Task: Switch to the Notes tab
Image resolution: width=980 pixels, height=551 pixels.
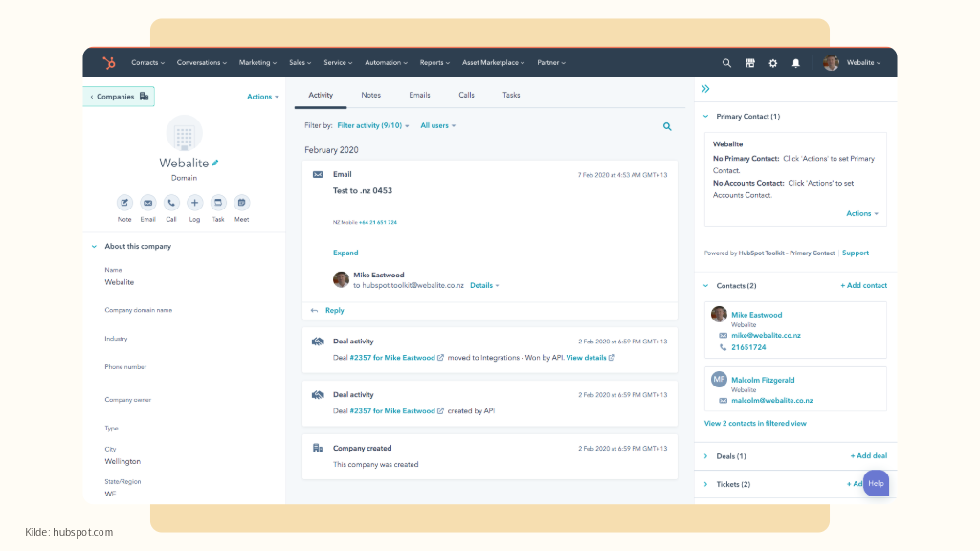Action: [370, 96]
